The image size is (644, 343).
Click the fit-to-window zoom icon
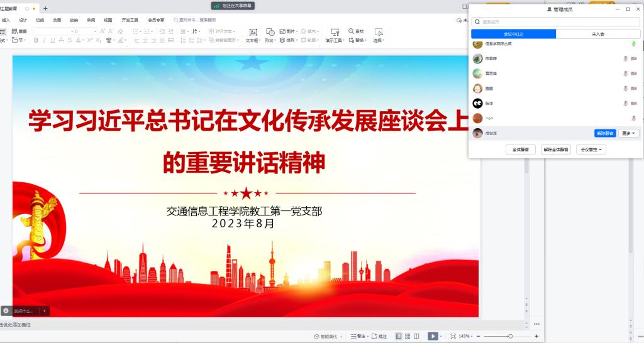pos(453,336)
